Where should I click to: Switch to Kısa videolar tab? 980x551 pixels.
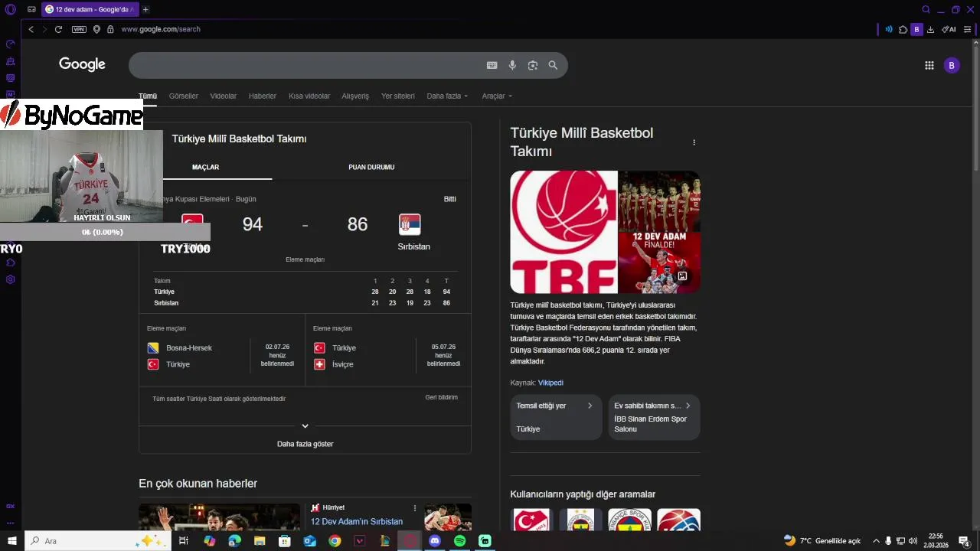point(309,96)
